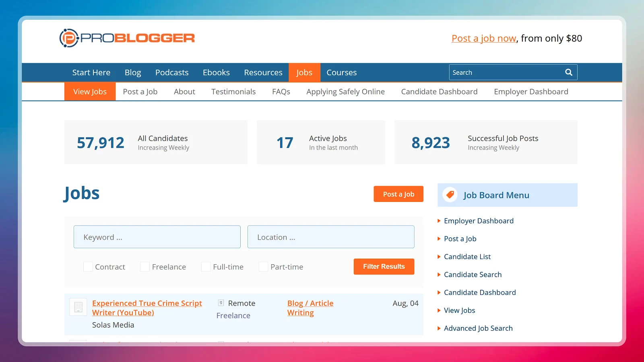Go to the Testimonials tab

tap(233, 92)
